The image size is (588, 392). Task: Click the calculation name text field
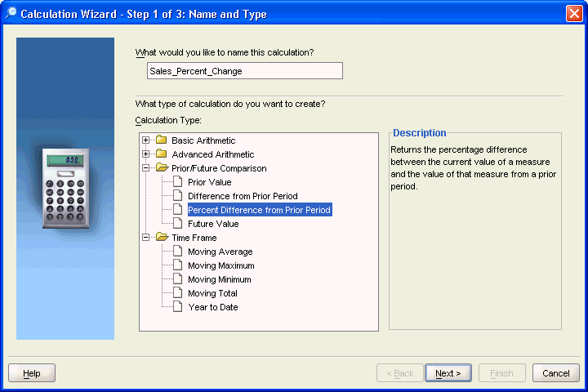tap(243, 71)
